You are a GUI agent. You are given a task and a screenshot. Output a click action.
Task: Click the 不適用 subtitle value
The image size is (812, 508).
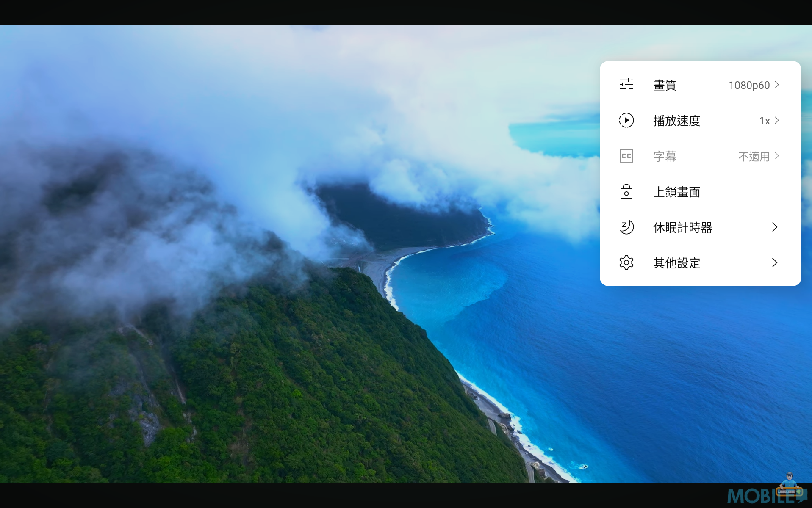click(754, 156)
